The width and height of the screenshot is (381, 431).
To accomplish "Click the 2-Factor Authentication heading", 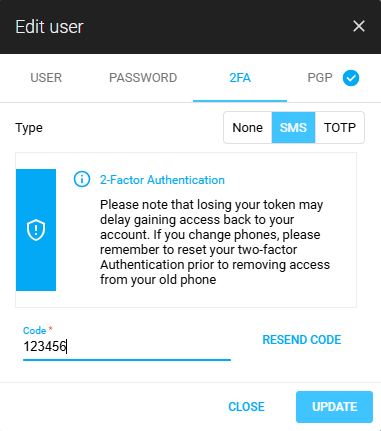I will pyautogui.click(x=162, y=180).
